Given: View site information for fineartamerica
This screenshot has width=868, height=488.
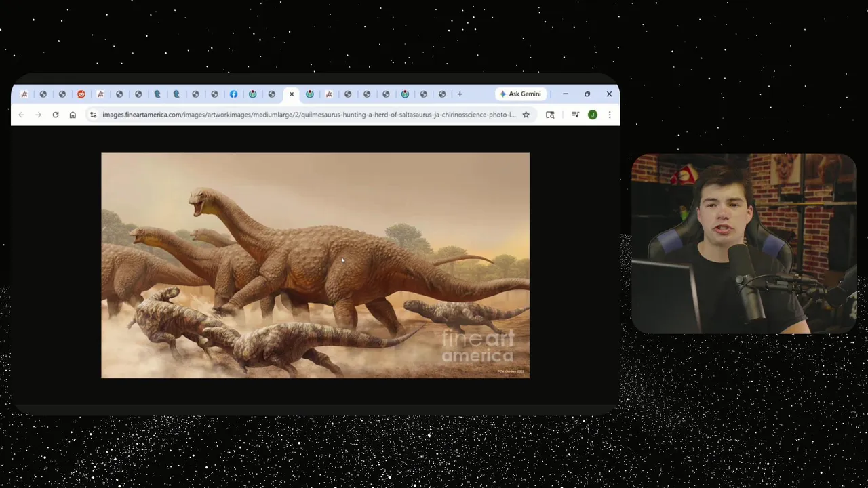Looking at the screenshot, I should pos(94,115).
